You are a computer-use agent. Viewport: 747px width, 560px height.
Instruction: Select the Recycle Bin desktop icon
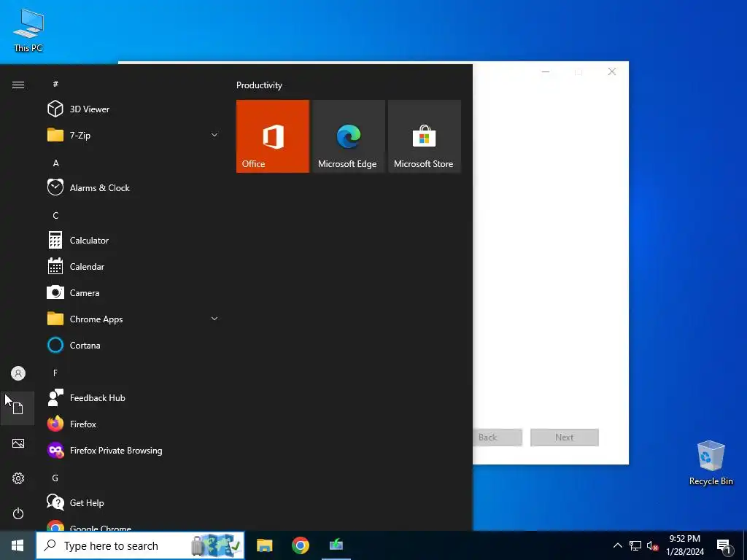(711, 463)
